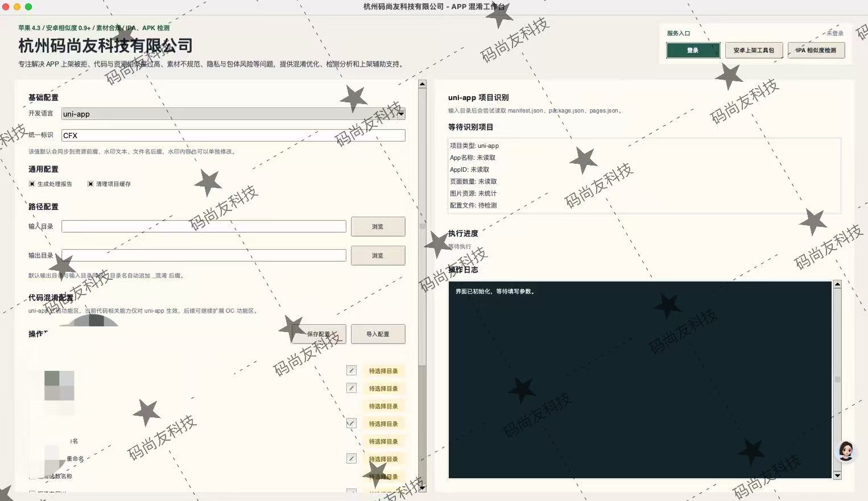The width and height of the screenshot is (868, 501).
Task: Click the config panel scrollbar up arrow
Action: pos(422,84)
